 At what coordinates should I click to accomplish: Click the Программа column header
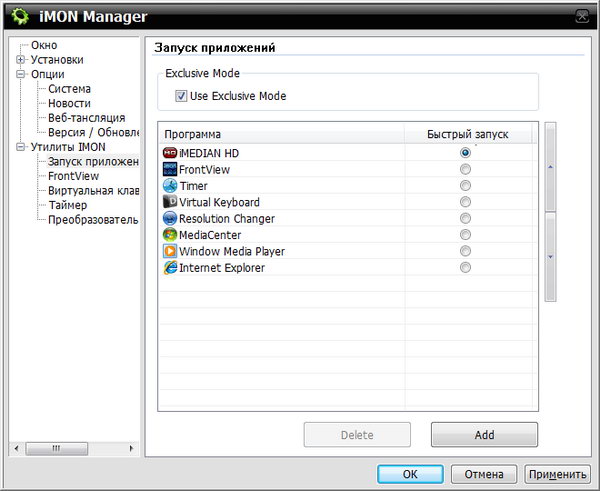pos(282,134)
